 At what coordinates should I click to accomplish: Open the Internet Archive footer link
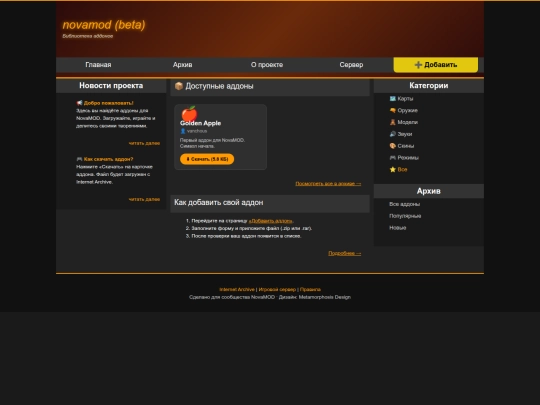[x=237, y=290]
